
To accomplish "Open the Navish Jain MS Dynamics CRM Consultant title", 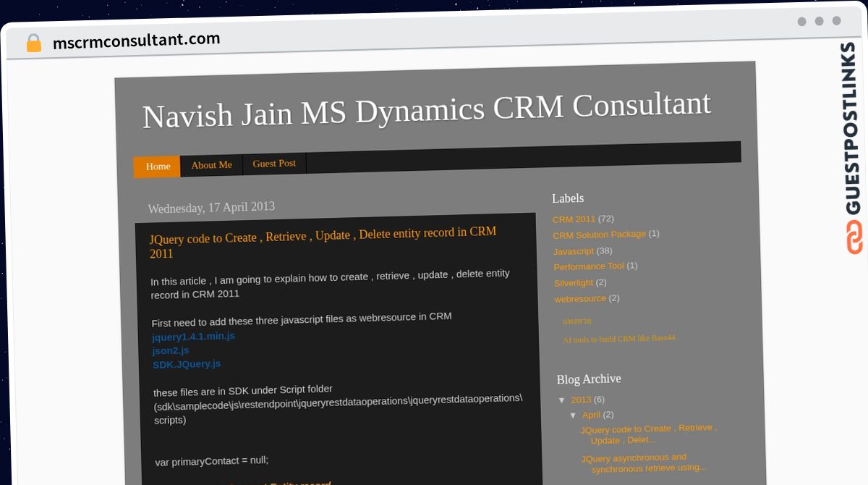I will (x=427, y=110).
